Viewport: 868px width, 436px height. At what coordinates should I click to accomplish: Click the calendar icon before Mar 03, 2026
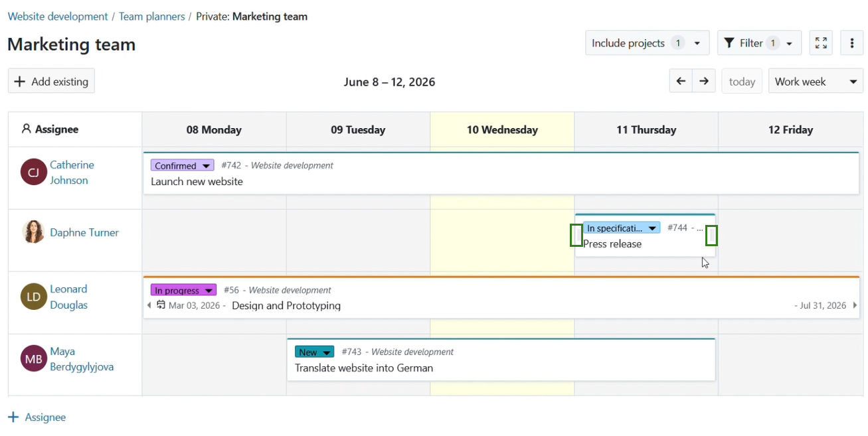pos(161,305)
